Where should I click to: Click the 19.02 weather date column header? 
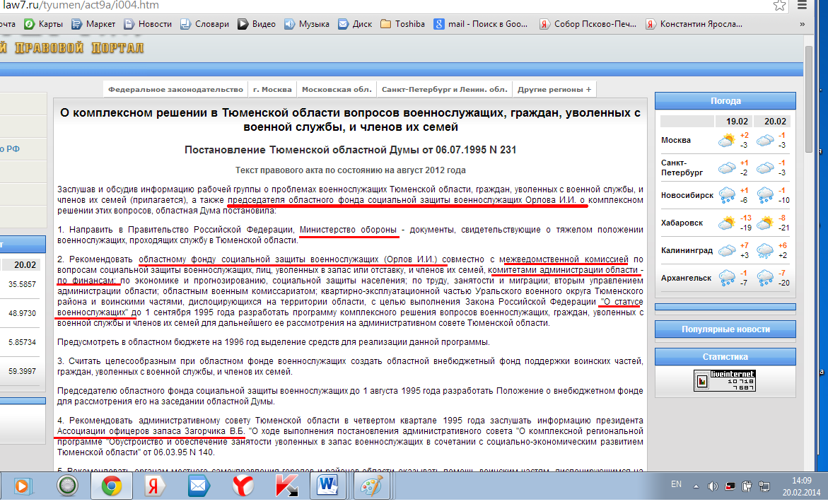pos(737,121)
